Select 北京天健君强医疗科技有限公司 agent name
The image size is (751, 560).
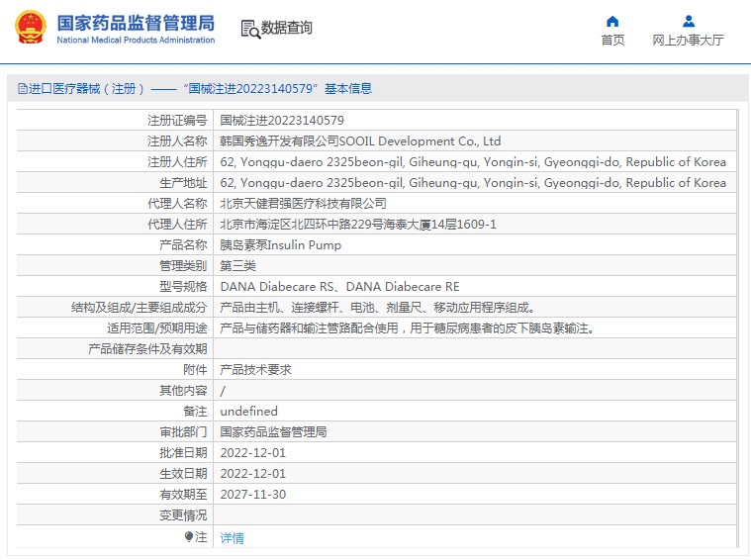click(x=303, y=204)
